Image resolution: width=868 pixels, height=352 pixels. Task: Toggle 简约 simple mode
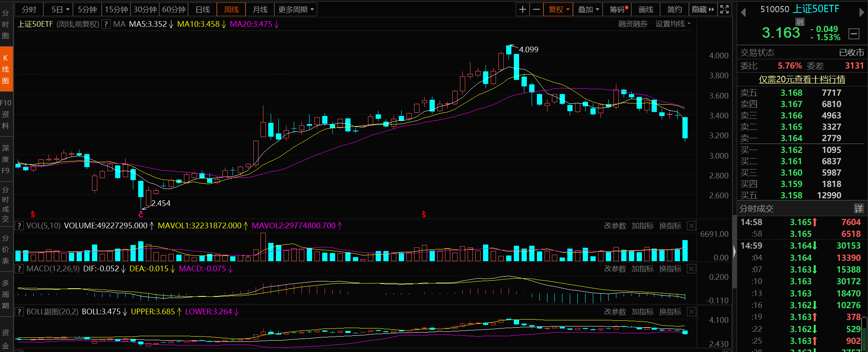[675, 9]
